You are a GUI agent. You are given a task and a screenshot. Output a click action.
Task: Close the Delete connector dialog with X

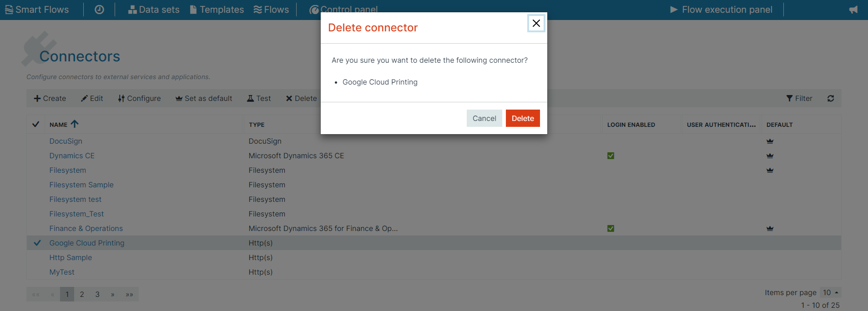pyautogui.click(x=536, y=23)
